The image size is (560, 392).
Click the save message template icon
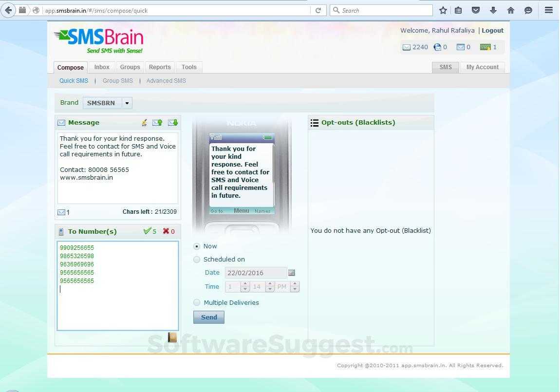click(157, 123)
